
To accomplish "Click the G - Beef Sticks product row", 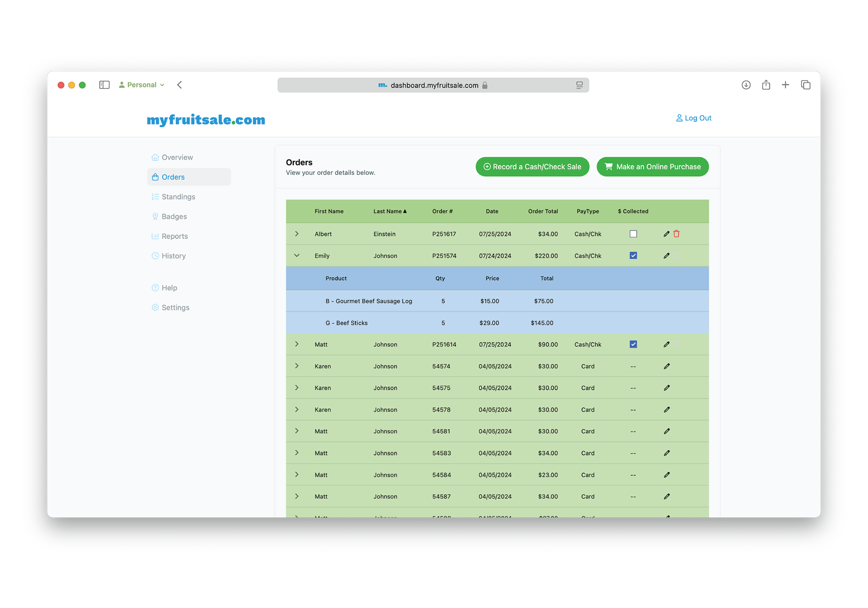I will click(x=497, y=322).
